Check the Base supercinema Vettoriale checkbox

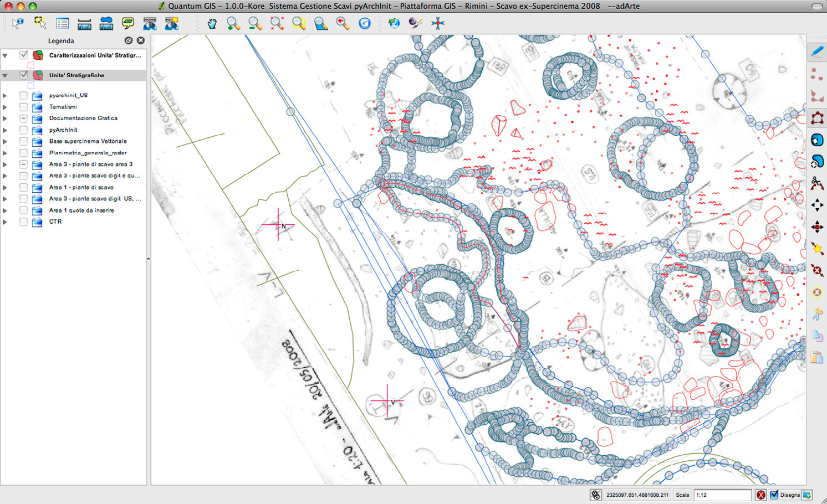point(23,141)
